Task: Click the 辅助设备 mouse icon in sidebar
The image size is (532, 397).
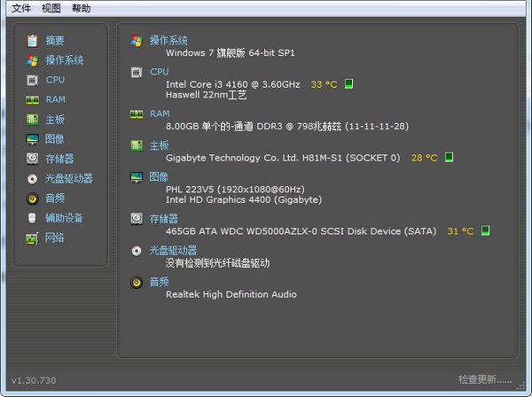Action: (32, 218)
